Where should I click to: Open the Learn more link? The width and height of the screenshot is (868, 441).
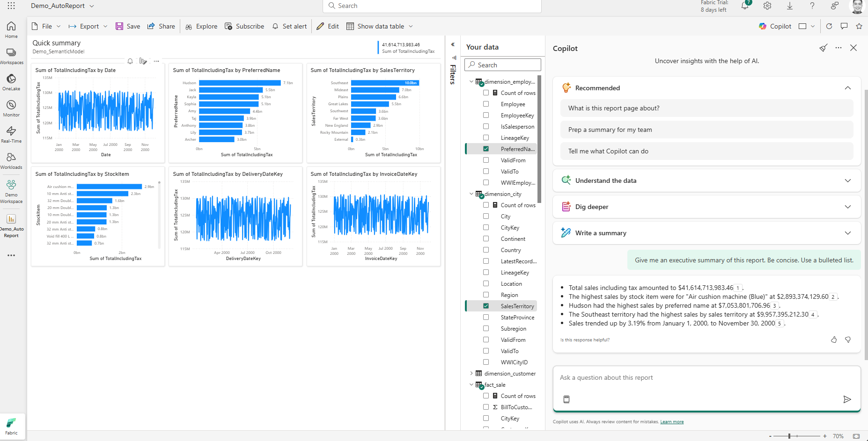(672, 422)
